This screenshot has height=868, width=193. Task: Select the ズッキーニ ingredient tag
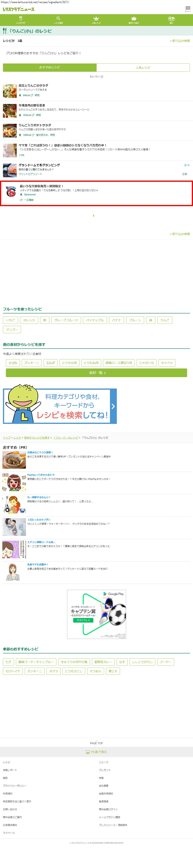coord(32,363)
